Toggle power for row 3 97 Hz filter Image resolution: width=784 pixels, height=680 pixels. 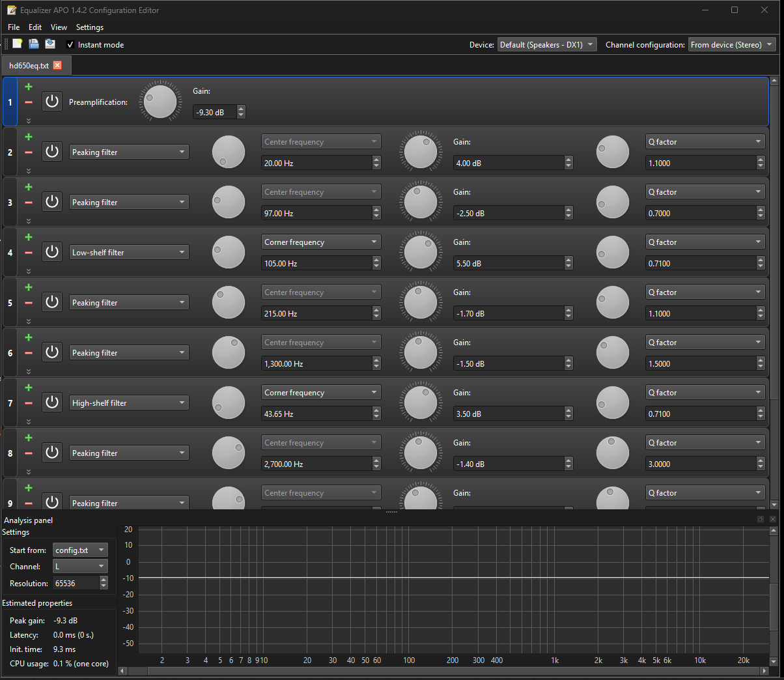[52, 202]
